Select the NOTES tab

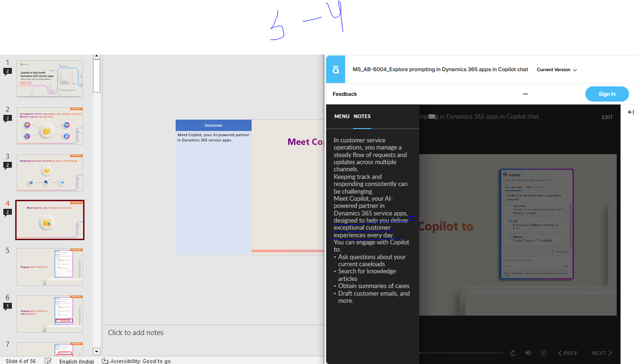click(362, 116)
